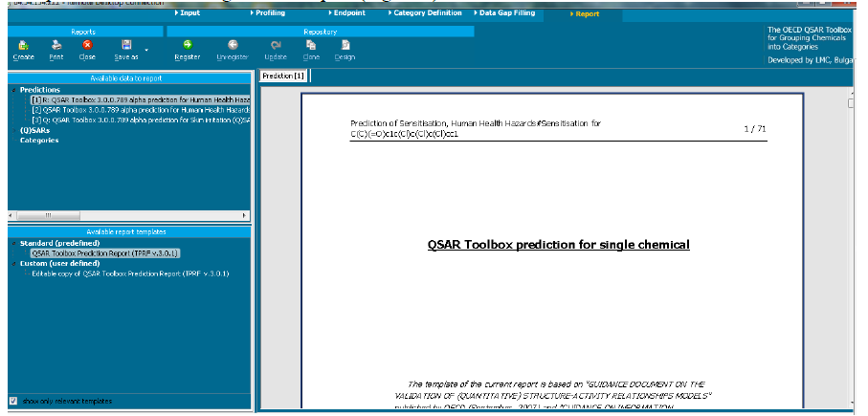Switch to the Input stage tab
The width and height of the screenshot is (868, 416).
point(188,13)
